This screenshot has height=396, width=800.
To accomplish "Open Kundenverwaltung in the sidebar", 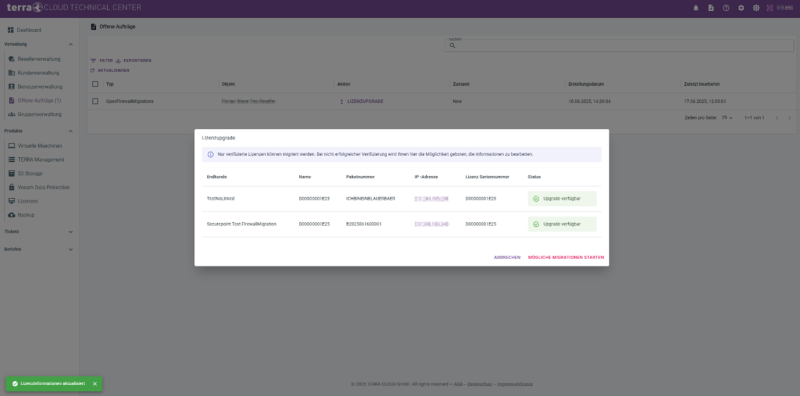I will pyautogui.click(x=38, y=73).
